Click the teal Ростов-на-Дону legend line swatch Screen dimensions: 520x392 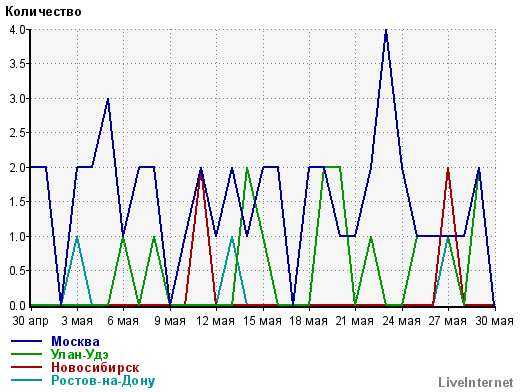point(27,380)
